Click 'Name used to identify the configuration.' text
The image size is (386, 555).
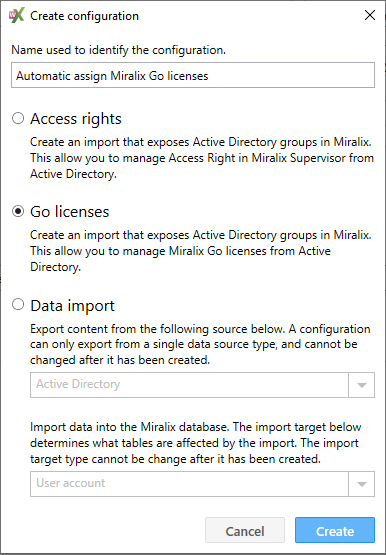[119, 50]
